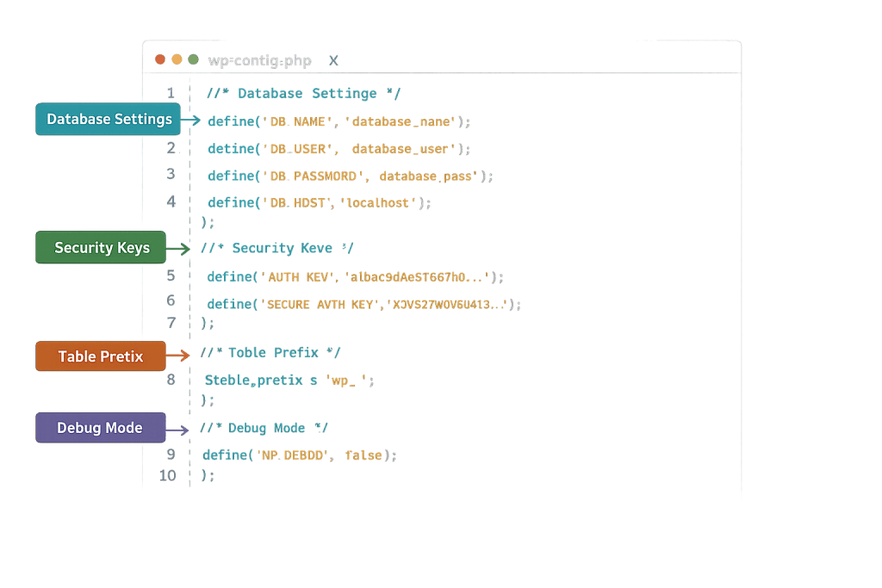This screenshot has height=588, width=882.
Task: Click the DB HDST localhost line
Action: point(319,203)
